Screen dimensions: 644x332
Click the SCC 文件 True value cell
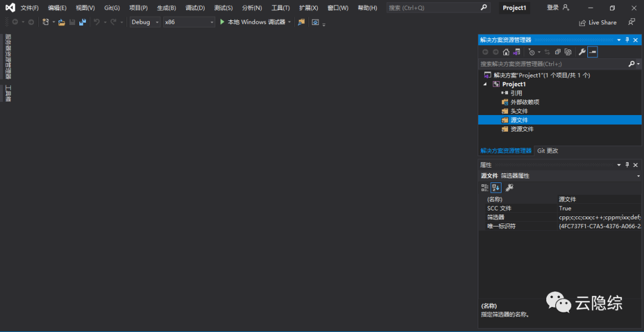tap(599, 208)
